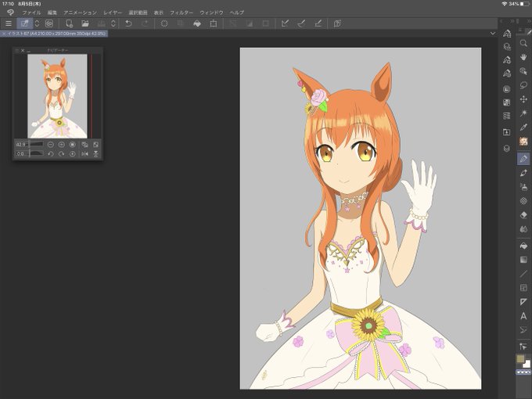
Task: Click the last command bar icon (support)
Action: point(337,23)
